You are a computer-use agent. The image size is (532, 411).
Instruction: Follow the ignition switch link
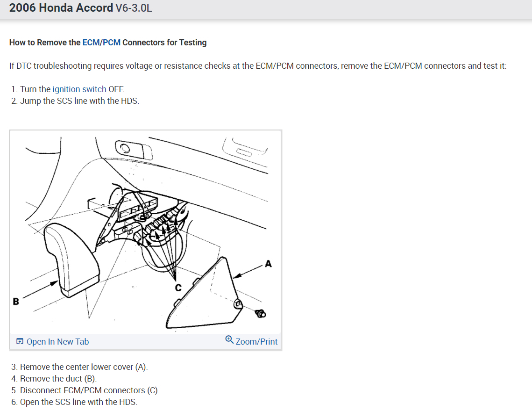(x=79, y=89)
